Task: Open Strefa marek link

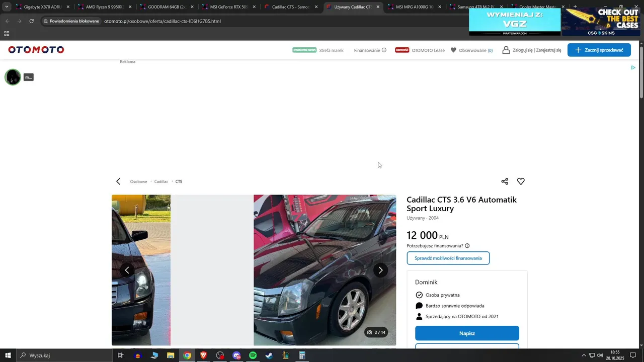Action: coord(331,50)
